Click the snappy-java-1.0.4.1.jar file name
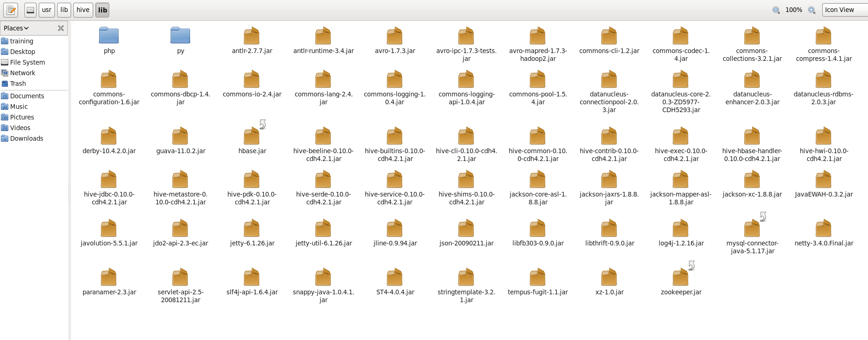The image size is (868, 340). [323, 296]
